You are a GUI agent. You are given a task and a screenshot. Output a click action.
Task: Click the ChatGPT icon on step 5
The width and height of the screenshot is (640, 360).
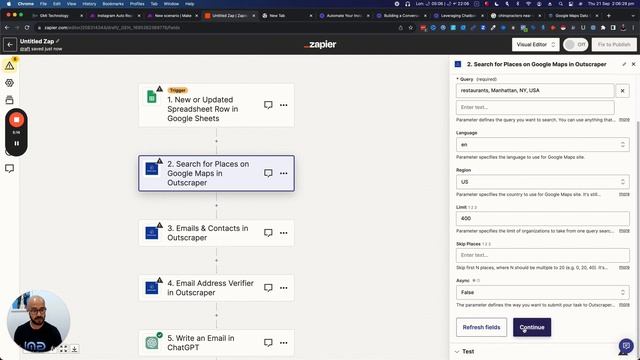click(152, 343)
